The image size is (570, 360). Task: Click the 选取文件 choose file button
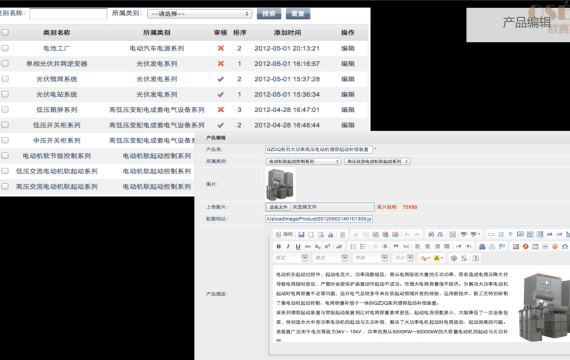point(278,207)
